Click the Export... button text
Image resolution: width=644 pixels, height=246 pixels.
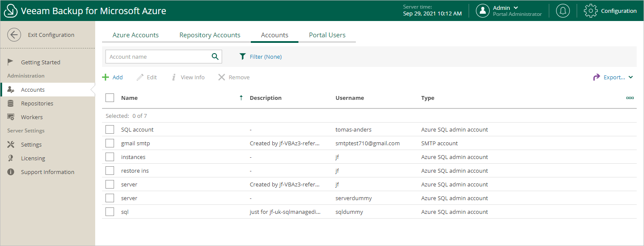[614, 77]
